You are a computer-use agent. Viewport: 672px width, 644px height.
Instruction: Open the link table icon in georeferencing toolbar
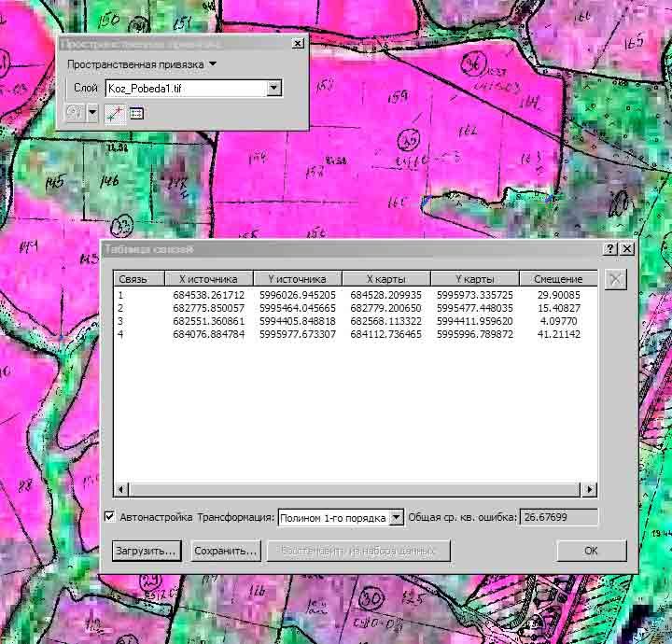tap(136, 114)
